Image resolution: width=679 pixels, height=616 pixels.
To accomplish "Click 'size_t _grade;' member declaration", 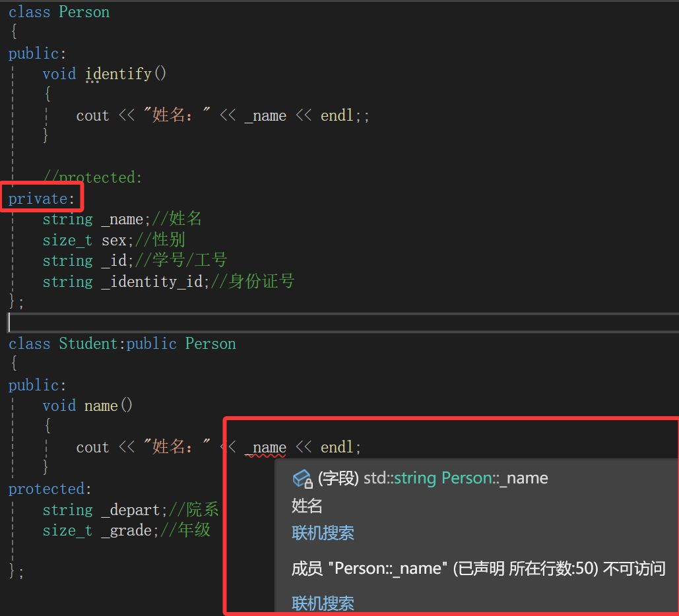I will pos(100,530).
